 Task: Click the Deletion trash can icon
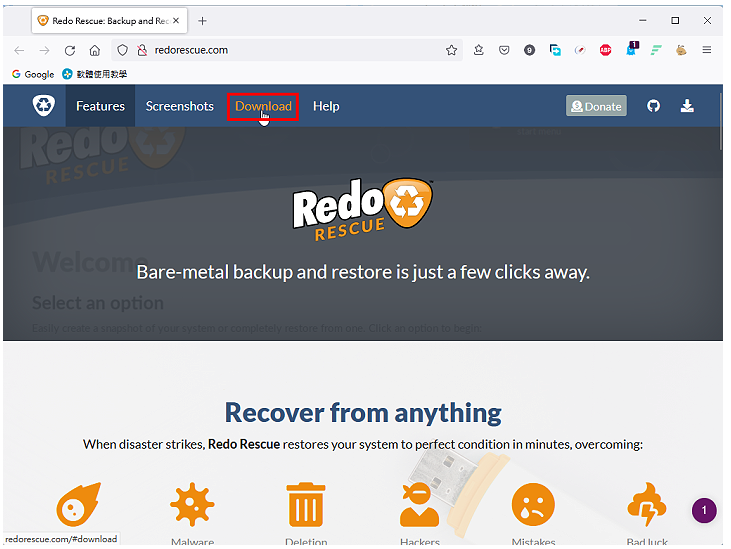click(306, 504)
